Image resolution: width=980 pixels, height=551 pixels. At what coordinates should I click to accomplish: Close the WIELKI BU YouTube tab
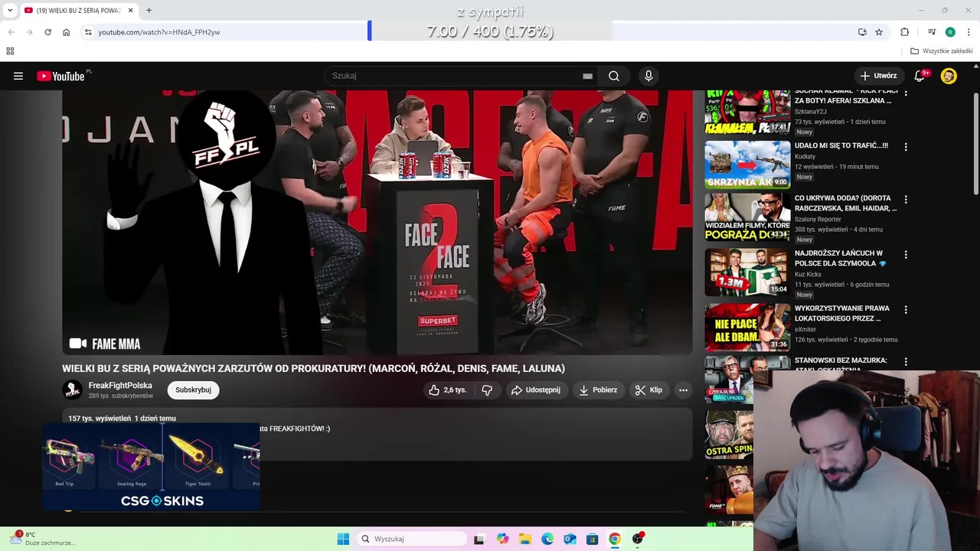(x=130, y=11)
